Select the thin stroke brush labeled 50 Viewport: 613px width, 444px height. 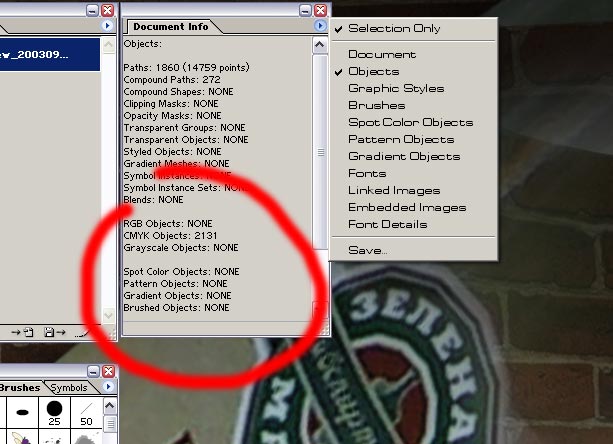tap(86, 412)
